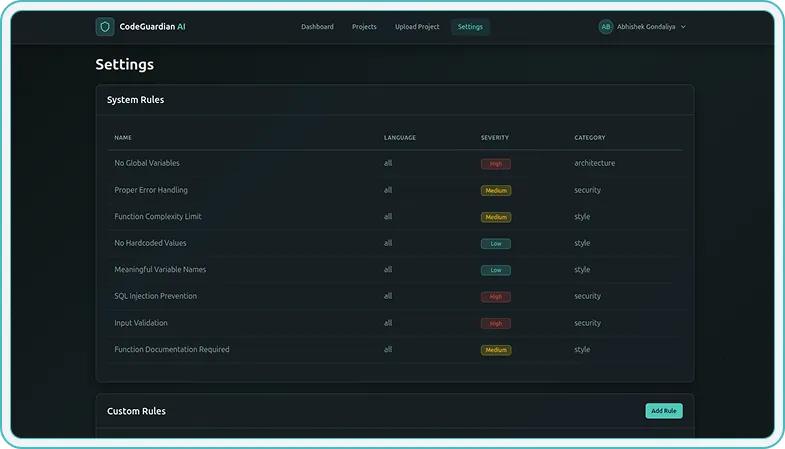
Task: Click the CodeGuardian AI brand name
Action: (152, 27)
